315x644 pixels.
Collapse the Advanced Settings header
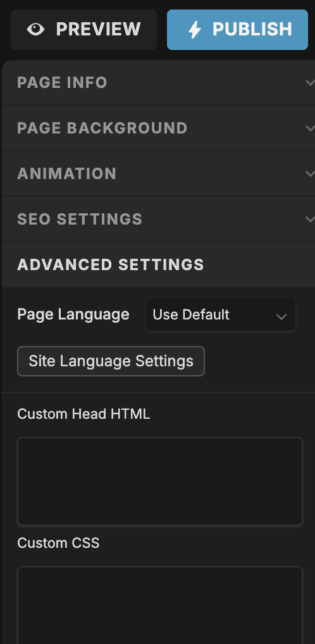[x=159, y=264]
